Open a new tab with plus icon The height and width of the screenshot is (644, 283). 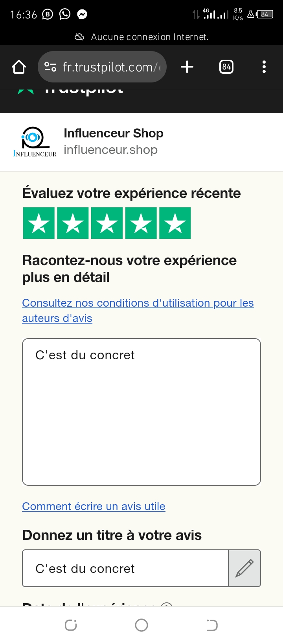coord(187,67)
